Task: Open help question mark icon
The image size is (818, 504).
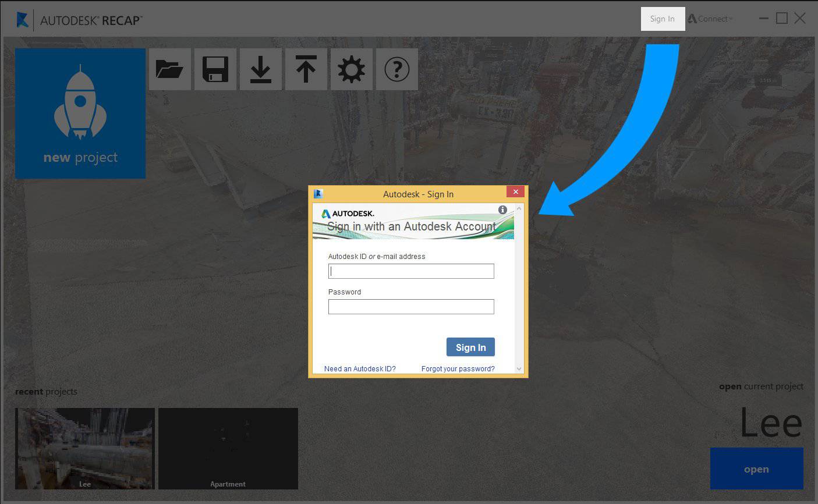Action: [397, 69]
